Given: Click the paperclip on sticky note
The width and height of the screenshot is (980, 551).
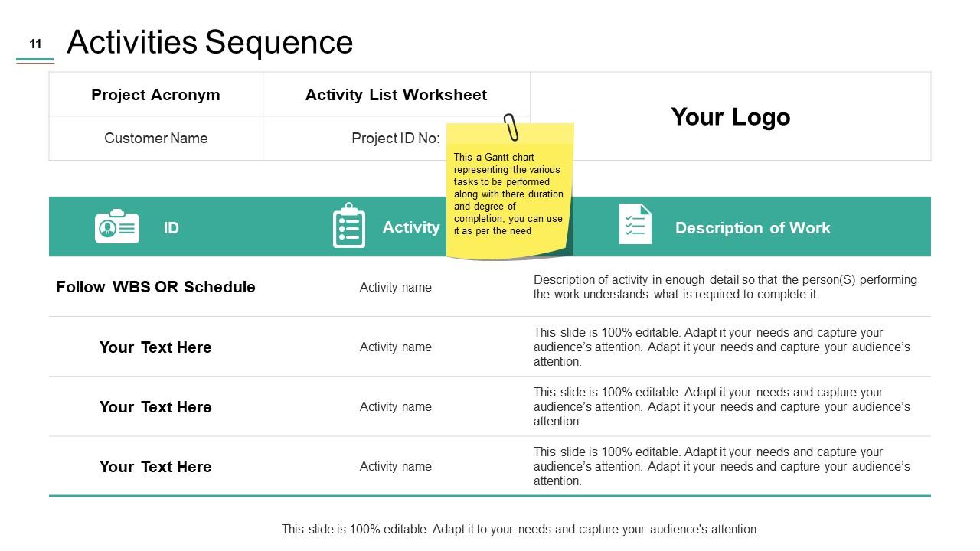Looking at the screenshot, I should click(511, 127).
